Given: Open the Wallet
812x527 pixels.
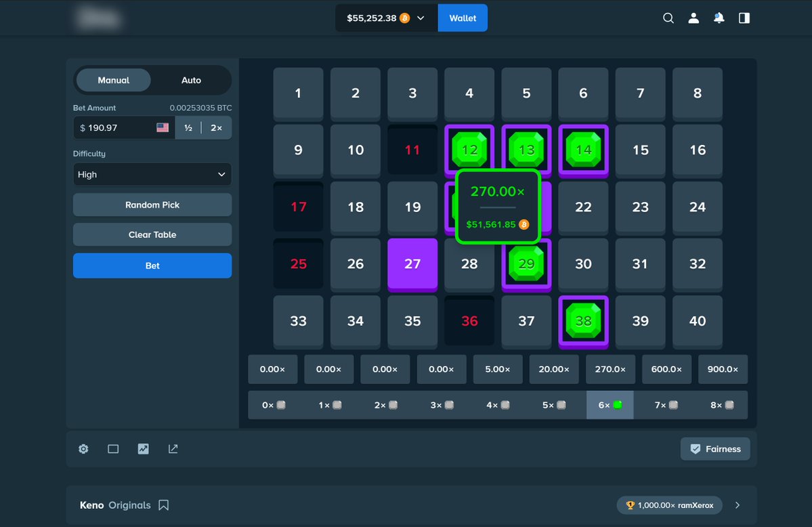Looking at the screenshot, I should [463, 18].
